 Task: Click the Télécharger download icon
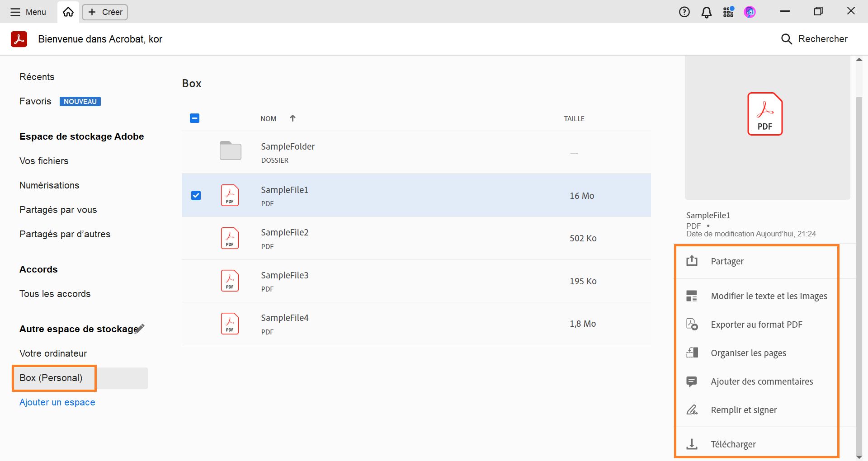click(x=692, y=444)
